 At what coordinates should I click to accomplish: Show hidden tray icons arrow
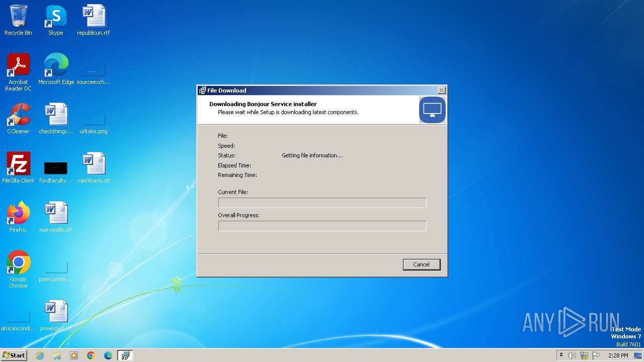pyautogui.click(x=561, y=355)
